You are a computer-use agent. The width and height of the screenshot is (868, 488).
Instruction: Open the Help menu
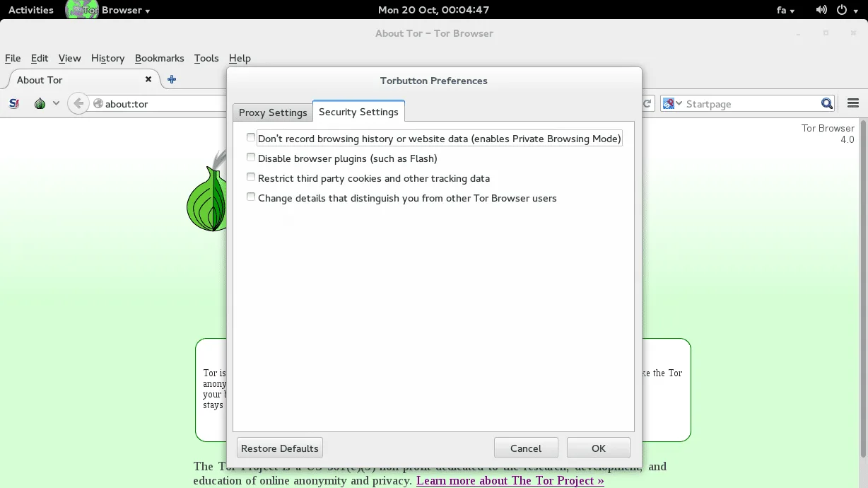coord(240,58)
